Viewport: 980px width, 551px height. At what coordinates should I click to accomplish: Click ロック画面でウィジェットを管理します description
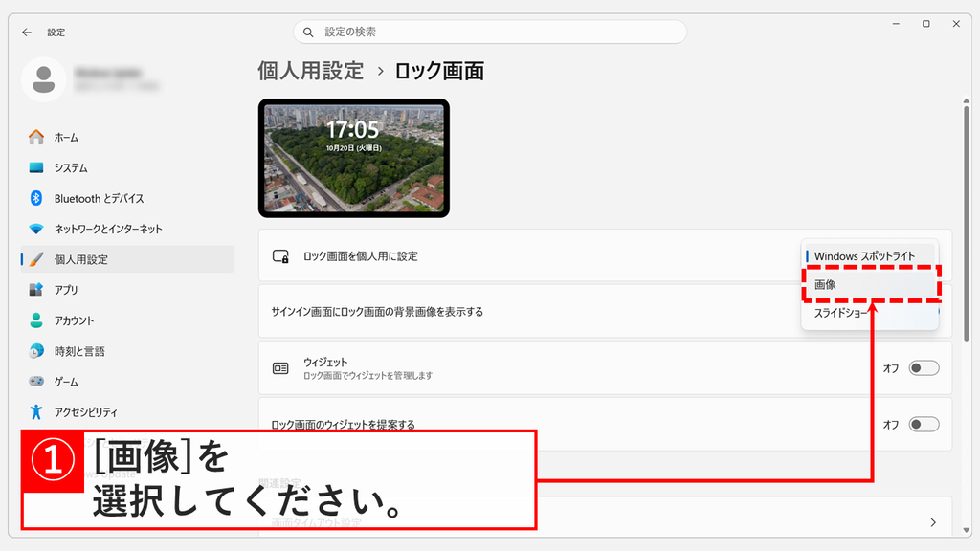(367, 375)
